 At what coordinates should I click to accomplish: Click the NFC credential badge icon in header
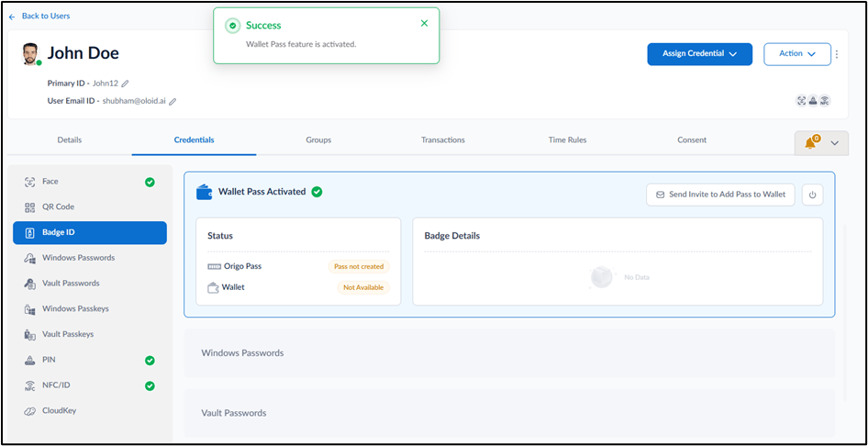click(x=824, y=101)
